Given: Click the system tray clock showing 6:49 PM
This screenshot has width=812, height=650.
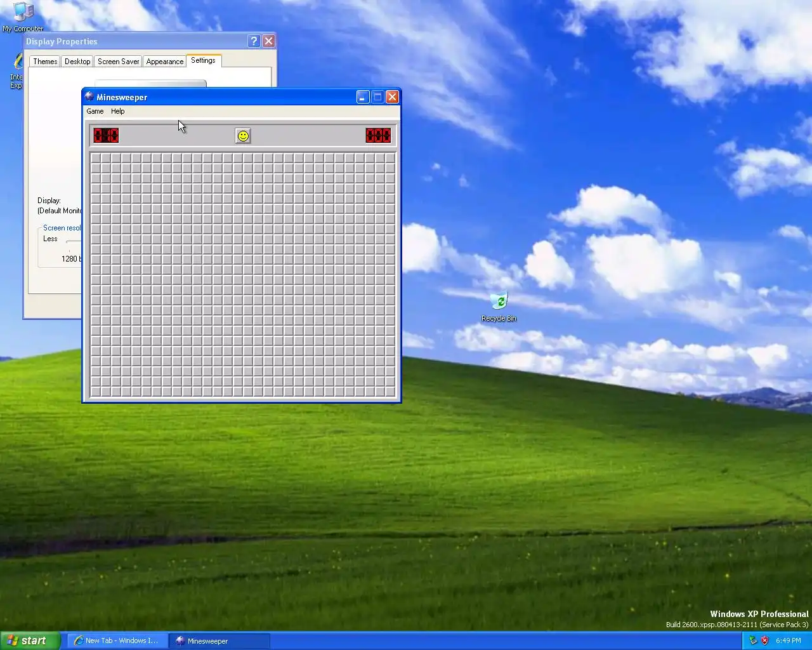Looking at the screenshot, I should 788,640.
